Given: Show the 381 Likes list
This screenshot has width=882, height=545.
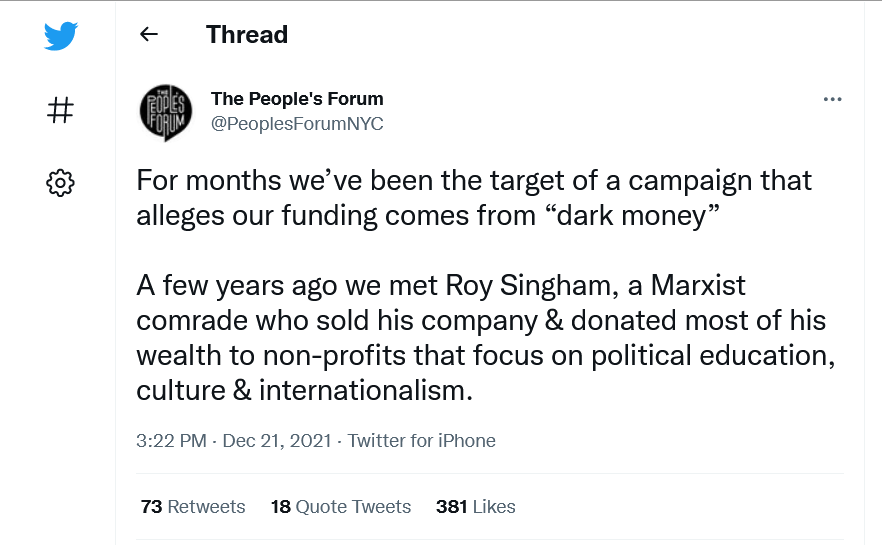Looking at the screenshot, I should point(476,507).
